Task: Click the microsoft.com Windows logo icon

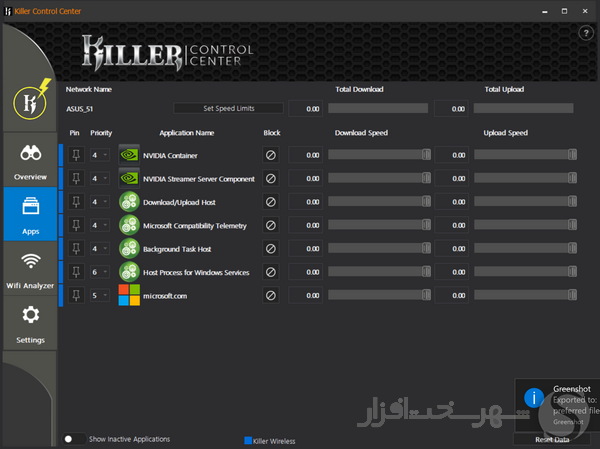Action: [129, 295]
